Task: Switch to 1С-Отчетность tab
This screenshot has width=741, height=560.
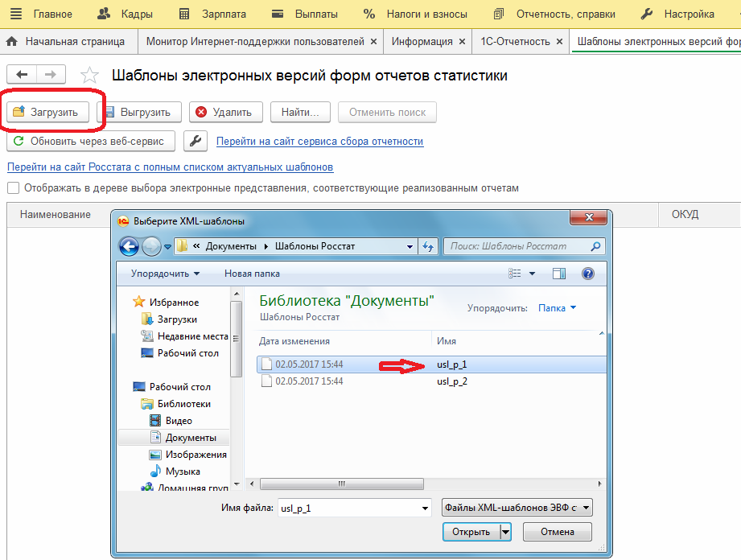Action: coord(515,42)
